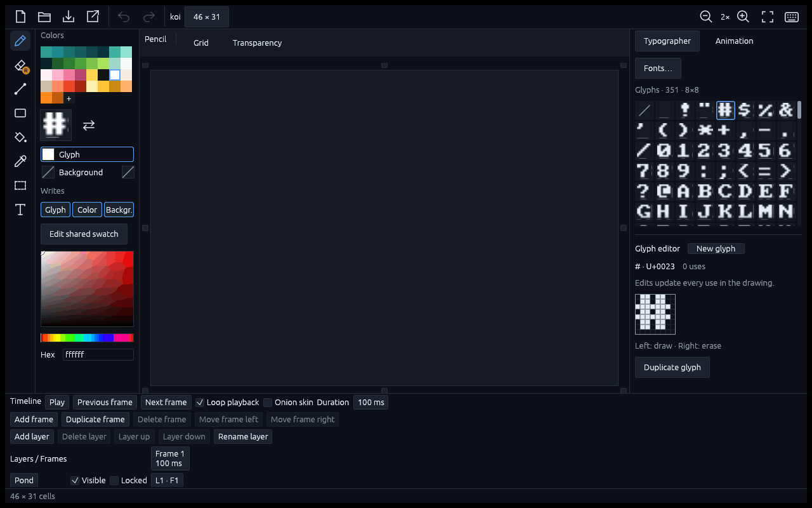This screenshot has width=812, height=508.
Task: Open the Grid options
Action: coord(201,43)
